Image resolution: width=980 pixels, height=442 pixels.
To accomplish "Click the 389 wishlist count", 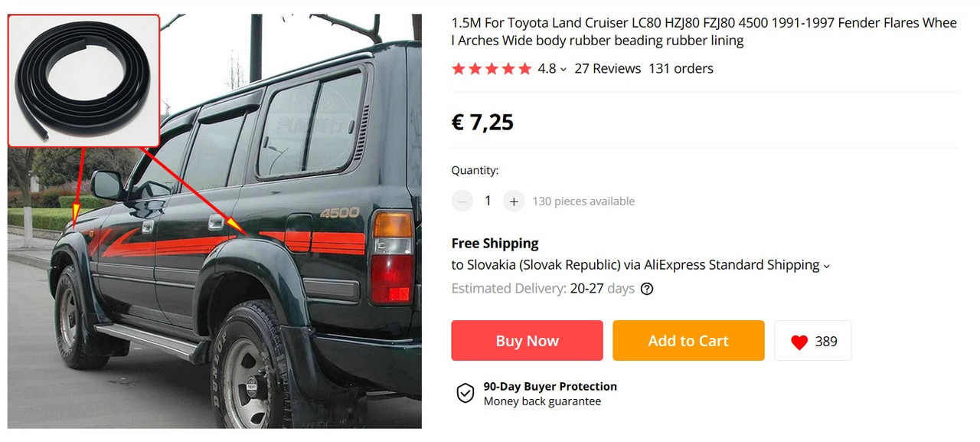I will (x=826, y=342).
